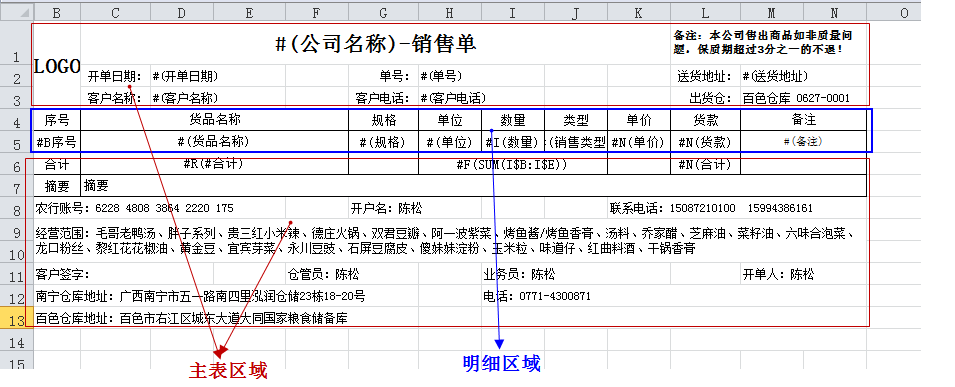
Task: Select the #F(SUM(I$B:I$E)) formula cell
Action: (x=513, y=164)
